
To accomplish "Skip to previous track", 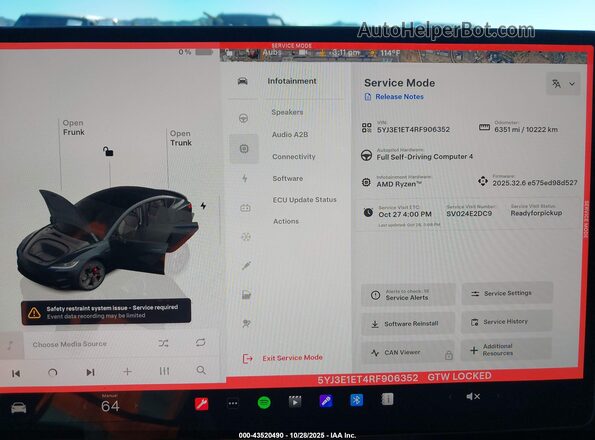I will (16, 374).
